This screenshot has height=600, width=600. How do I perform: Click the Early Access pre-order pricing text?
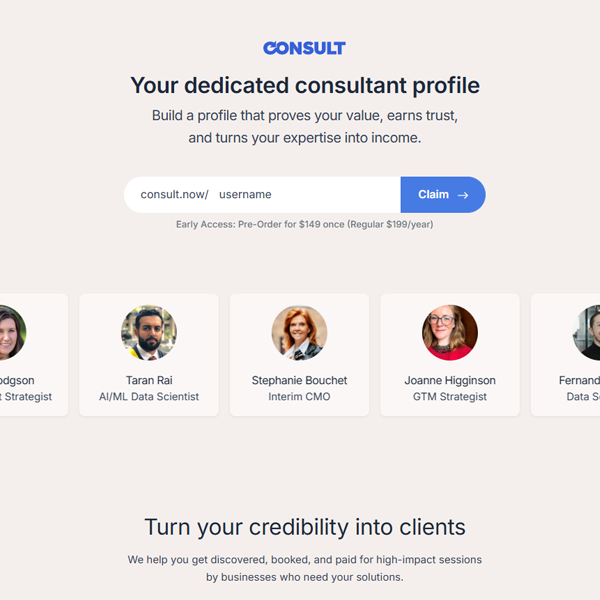304,225
